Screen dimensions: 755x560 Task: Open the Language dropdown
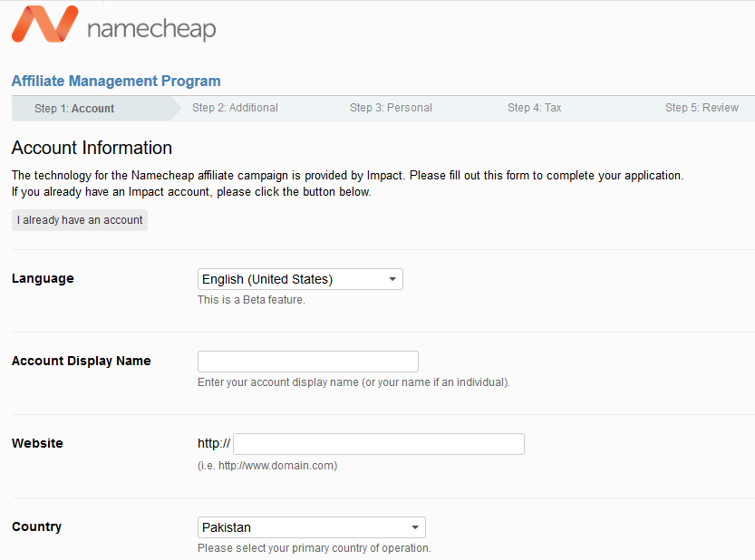click(x=300, y=279)
